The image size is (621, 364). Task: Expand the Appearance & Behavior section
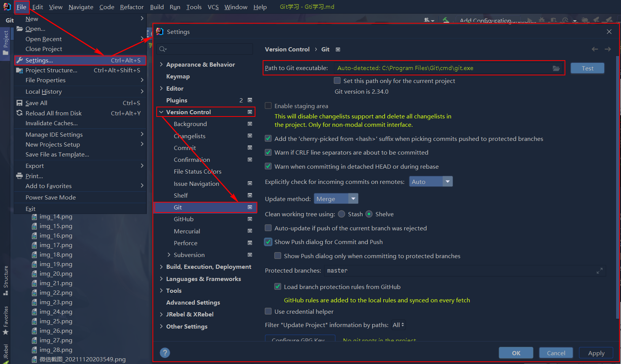pyautogui.click(x=161, y=64)
